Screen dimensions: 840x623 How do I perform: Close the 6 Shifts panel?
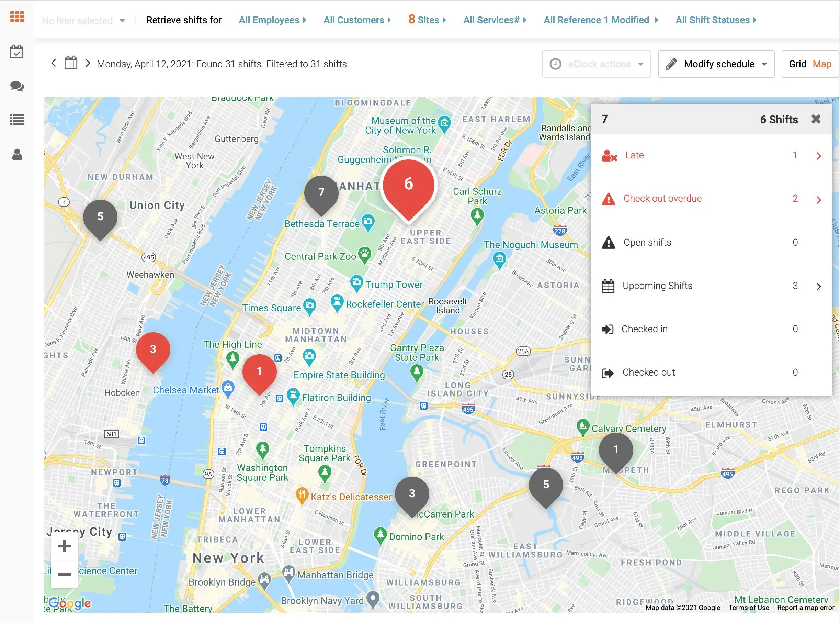816,119
